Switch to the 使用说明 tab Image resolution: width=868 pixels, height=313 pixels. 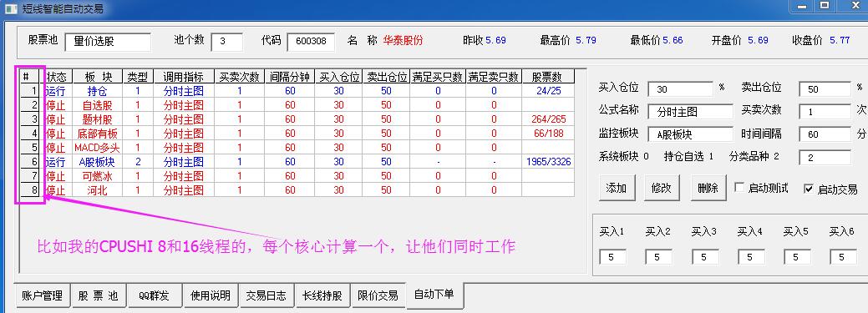click(x=211, y=295)
